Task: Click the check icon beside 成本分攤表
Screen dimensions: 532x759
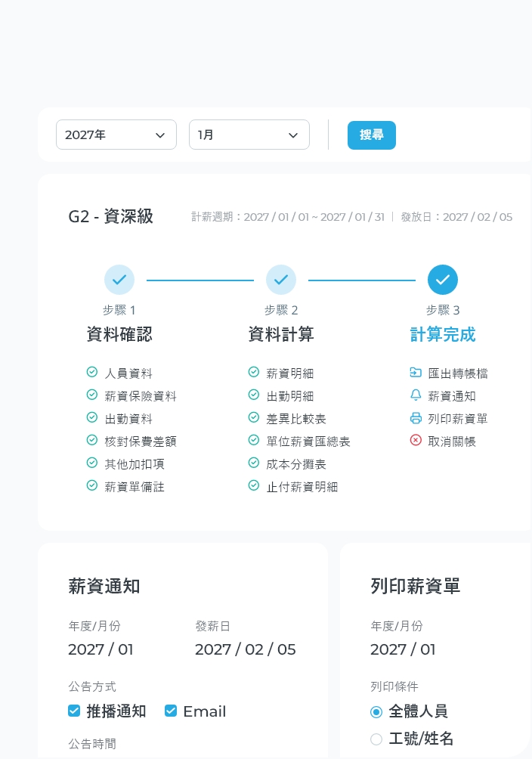Action: pos(254,463)
